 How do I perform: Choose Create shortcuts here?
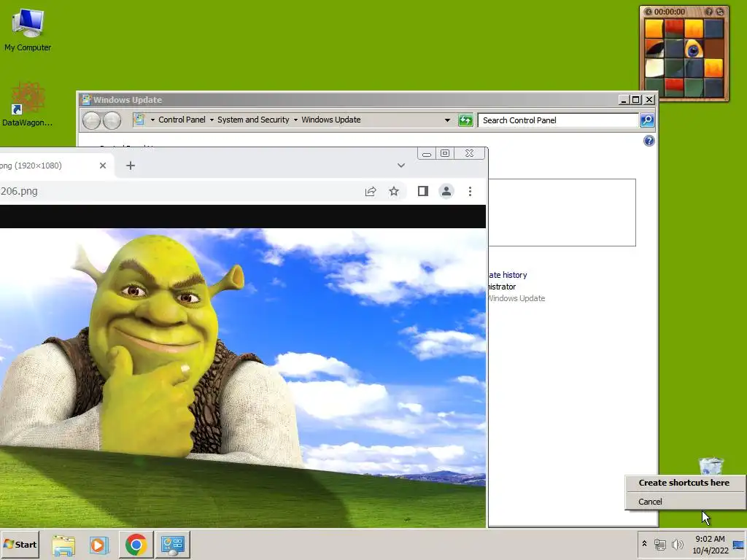(x=684, y=483)
